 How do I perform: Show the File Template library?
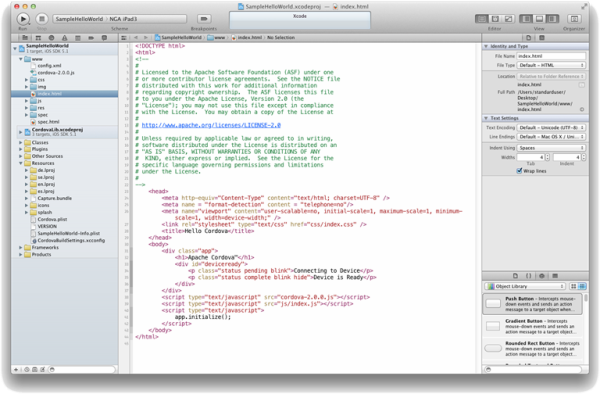click(515, 276)
